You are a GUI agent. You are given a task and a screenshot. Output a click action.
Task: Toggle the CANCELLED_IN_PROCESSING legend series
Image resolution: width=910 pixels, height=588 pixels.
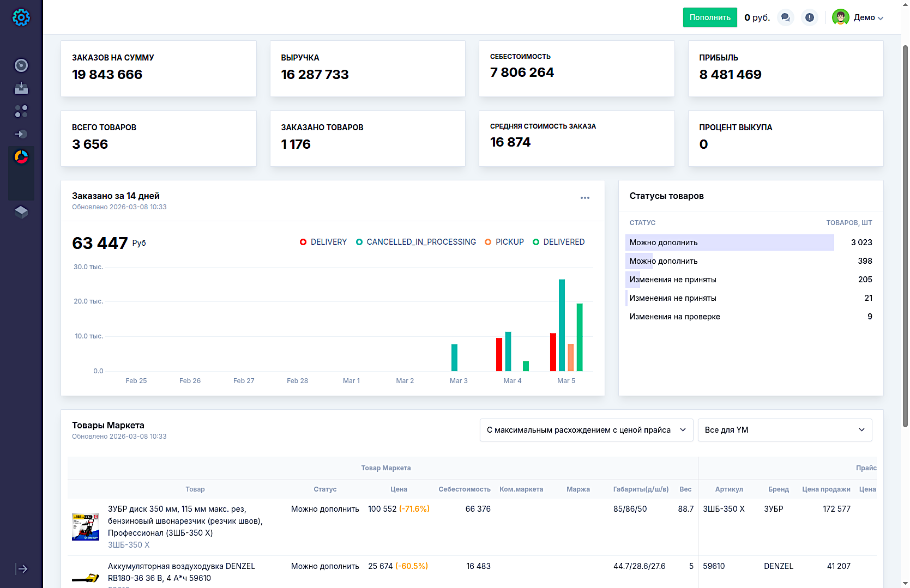(415, 242)
